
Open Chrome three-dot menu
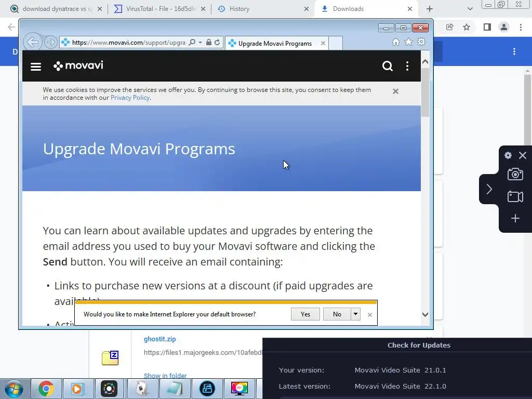pyautogui.click(x=521, y=27)
